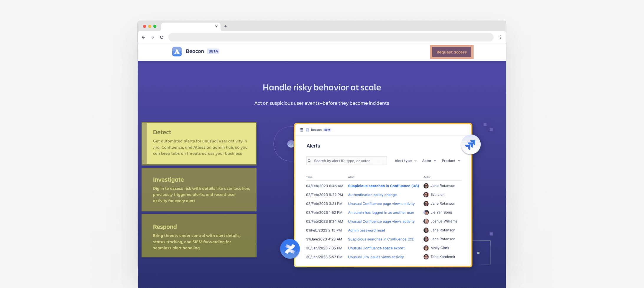Click Jane Rotanson avatar in 03/Feb 3:31 PM row
This screenshot has width=644, height=288.
pyautogui.click(x=426, y=203)
